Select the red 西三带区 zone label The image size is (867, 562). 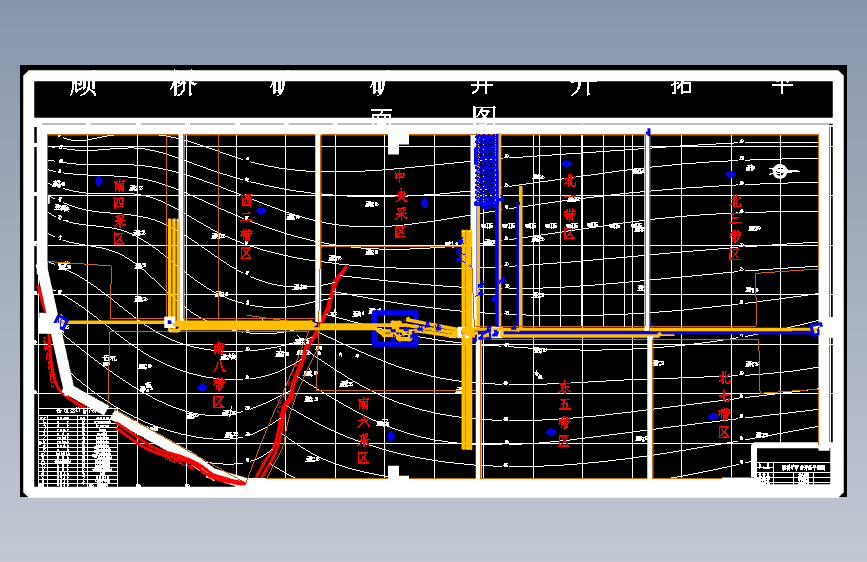point(247,227)
